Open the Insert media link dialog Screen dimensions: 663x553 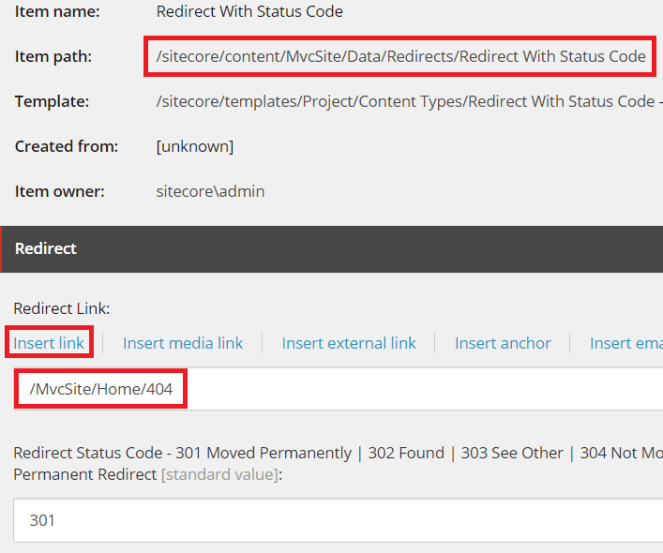[183, 343]
